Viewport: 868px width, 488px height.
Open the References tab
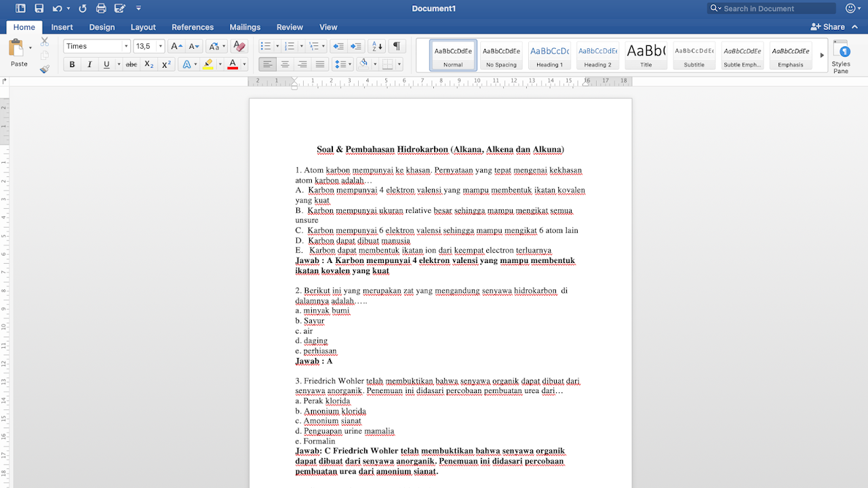(193, 27)
